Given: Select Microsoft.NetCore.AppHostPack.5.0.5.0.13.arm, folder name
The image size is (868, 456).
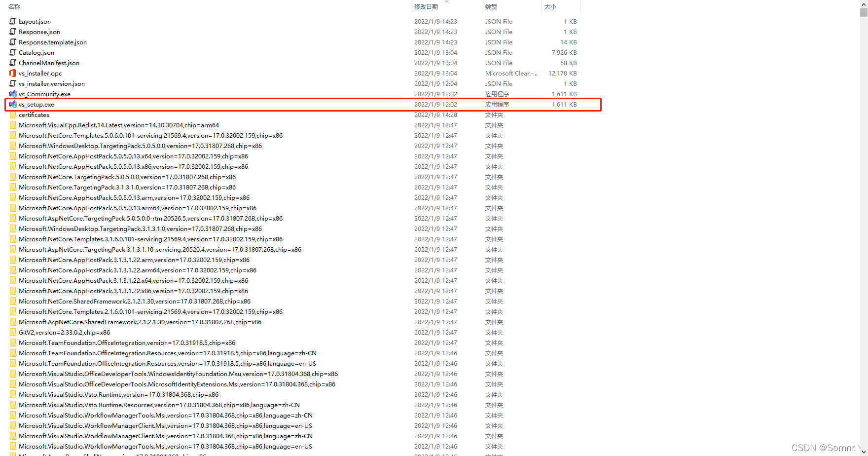Looking at the screenshot, I should tap(134, 197).
